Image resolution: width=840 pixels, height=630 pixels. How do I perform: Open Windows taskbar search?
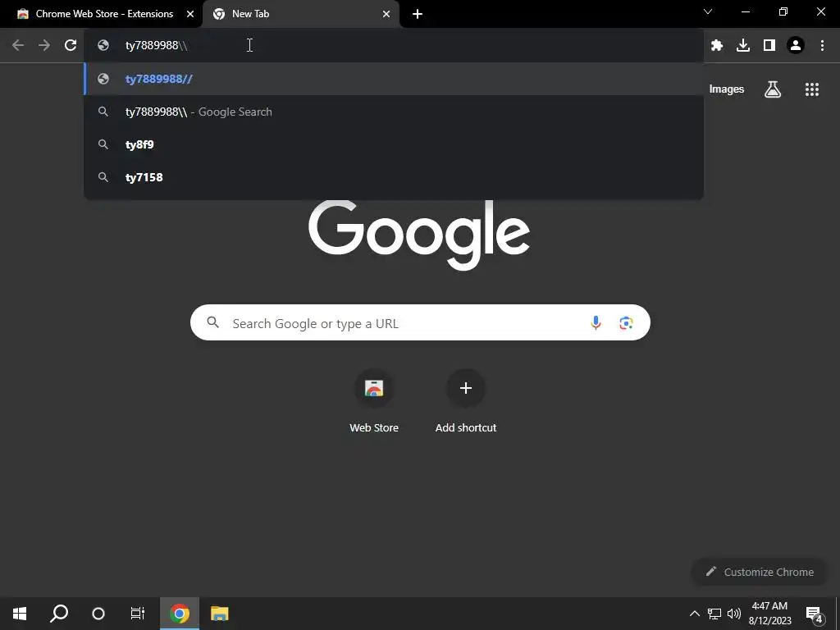59,614
